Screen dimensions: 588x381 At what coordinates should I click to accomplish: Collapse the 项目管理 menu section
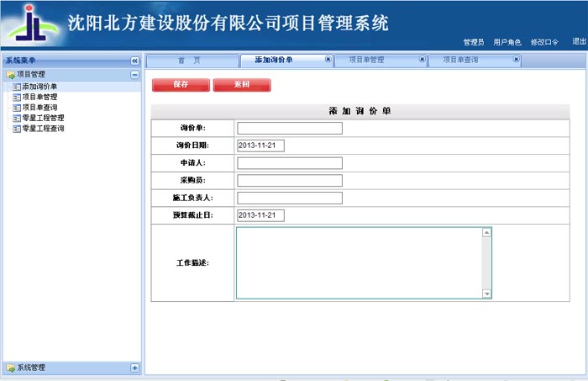[x=134, y=75]
